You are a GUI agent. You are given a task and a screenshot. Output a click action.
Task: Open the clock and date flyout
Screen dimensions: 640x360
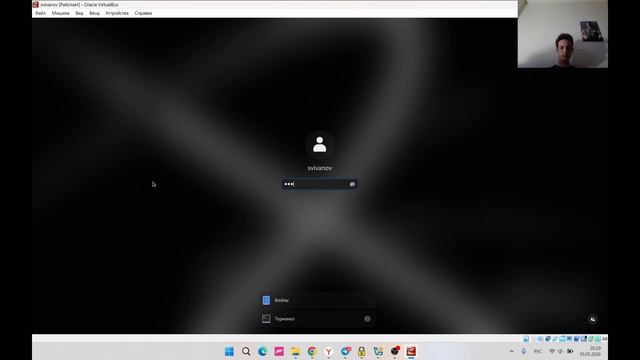pos(591,351)
